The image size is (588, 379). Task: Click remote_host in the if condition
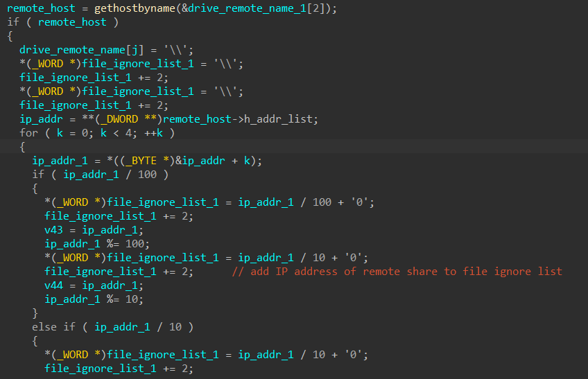72,22
